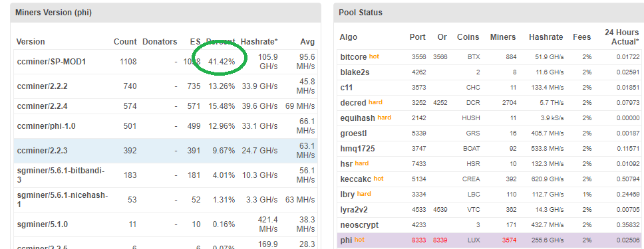This screenshot has height=249, width=644.
Task: Open the equihash algo link
Action: coord(358,118)
